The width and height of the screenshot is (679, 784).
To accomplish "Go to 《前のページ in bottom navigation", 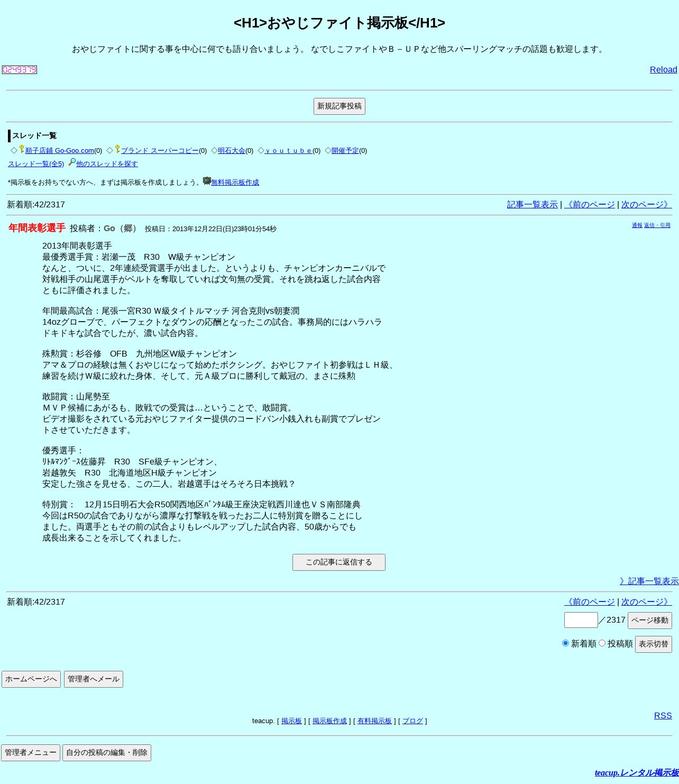I will coord(590,602).
